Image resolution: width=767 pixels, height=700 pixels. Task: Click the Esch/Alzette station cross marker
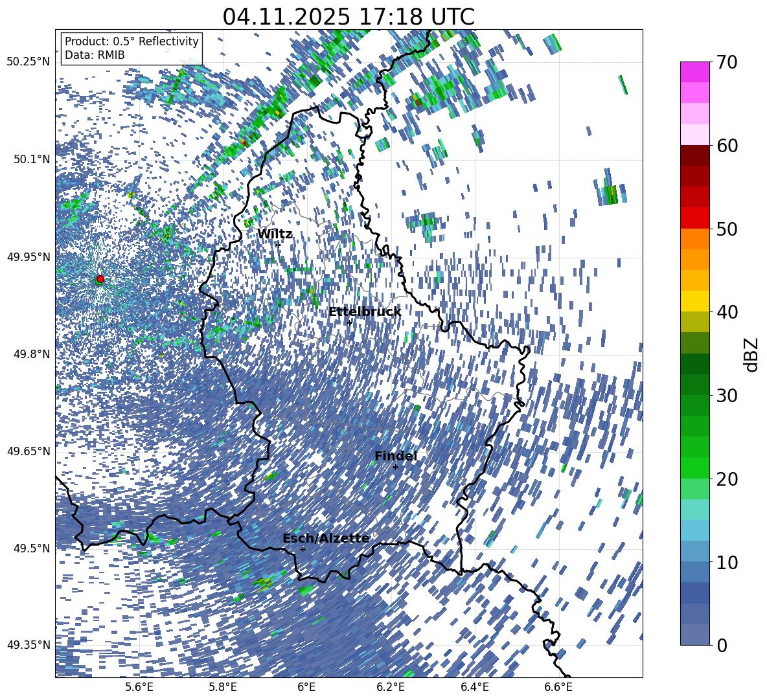coord(303,549)
